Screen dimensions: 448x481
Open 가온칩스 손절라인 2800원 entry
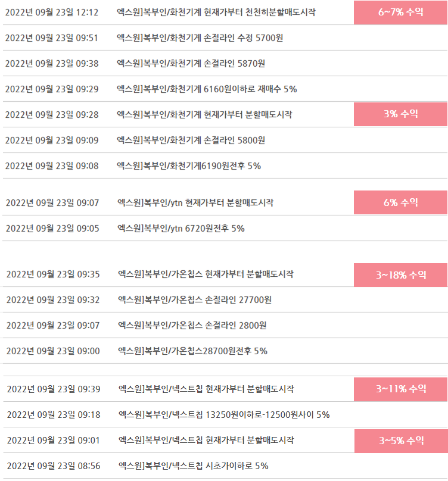click(192, 326)
